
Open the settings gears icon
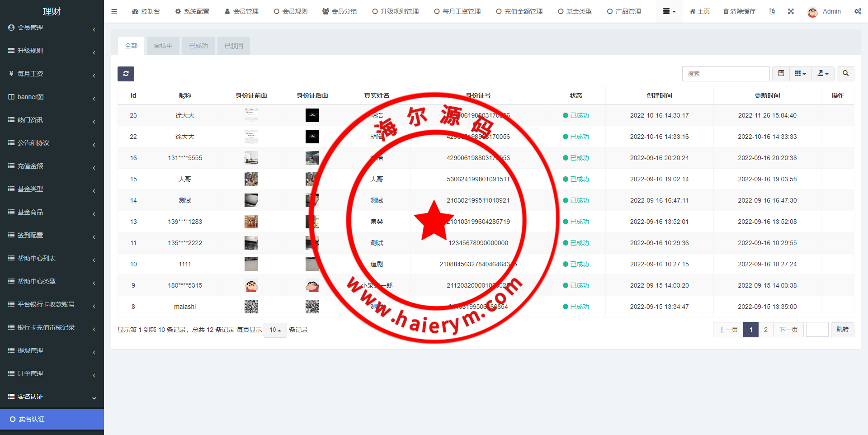pos(857,11)
